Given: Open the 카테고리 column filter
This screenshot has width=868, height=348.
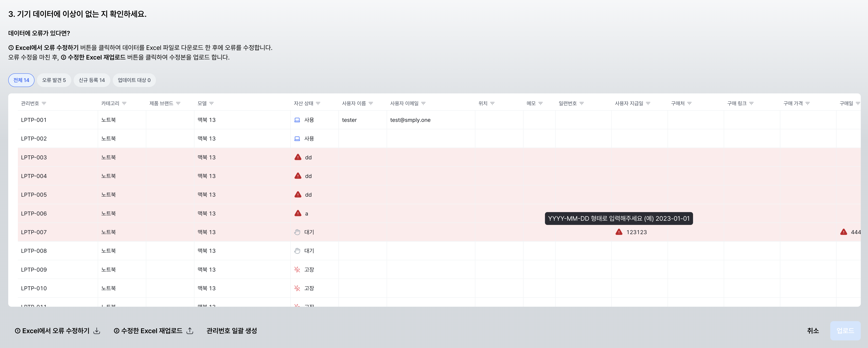Looking at the screenshot, I should (124, 103).
